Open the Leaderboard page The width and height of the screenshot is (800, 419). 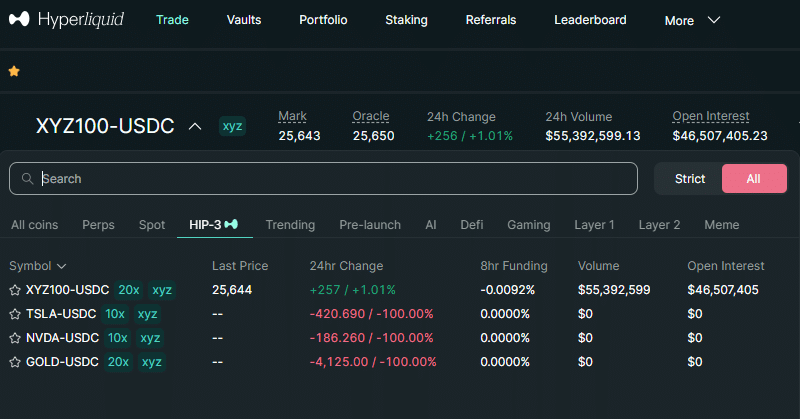pos(590,20)
